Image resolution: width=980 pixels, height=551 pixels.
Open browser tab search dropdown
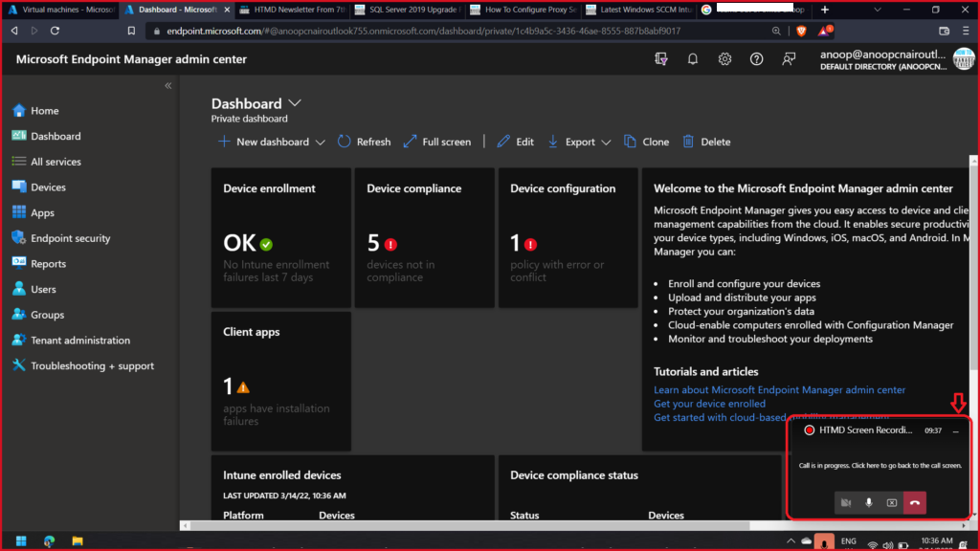[878, 10]
